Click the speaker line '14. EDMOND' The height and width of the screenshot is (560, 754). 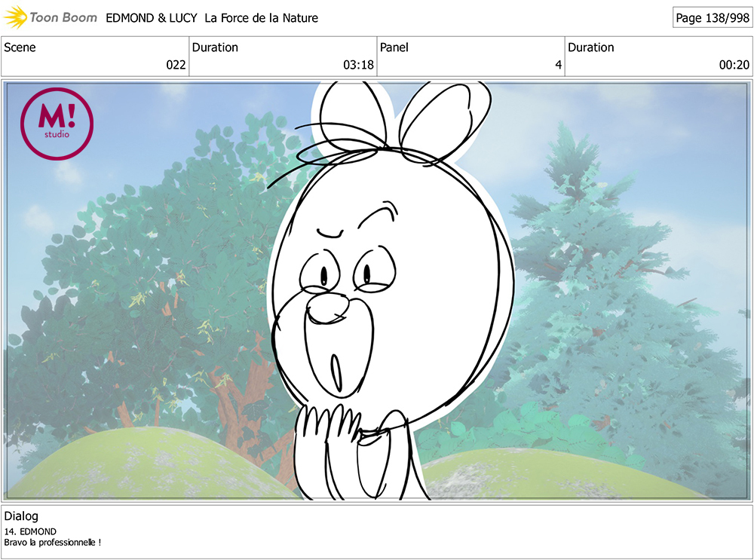(30, 531)
